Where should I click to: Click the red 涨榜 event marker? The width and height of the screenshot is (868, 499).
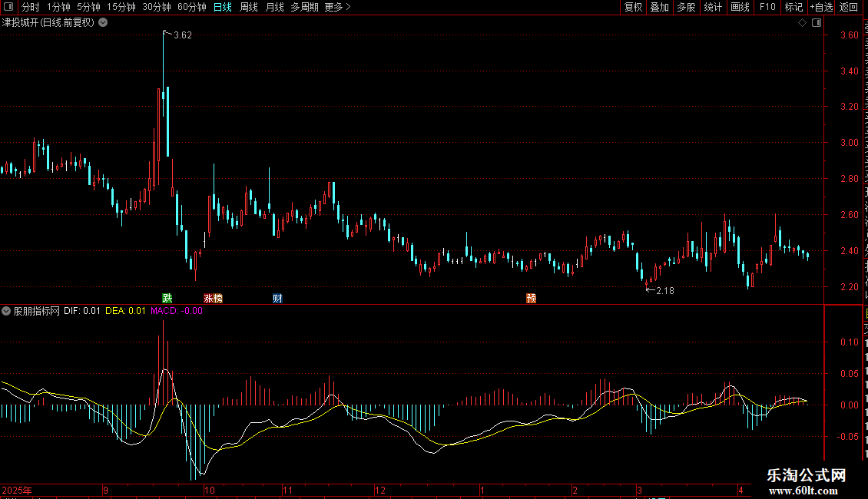click(213, 298)
